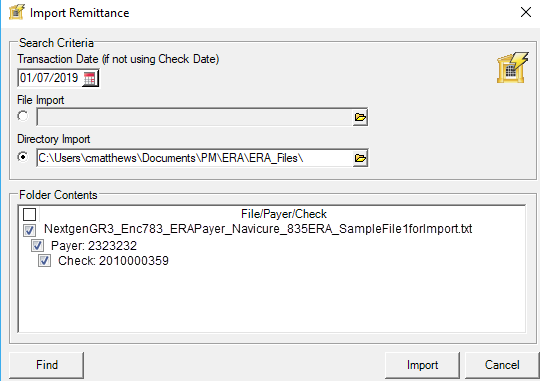
Task: Uncheck the NextgenGR3 sample file checkbox
Action: pos(29,230)
